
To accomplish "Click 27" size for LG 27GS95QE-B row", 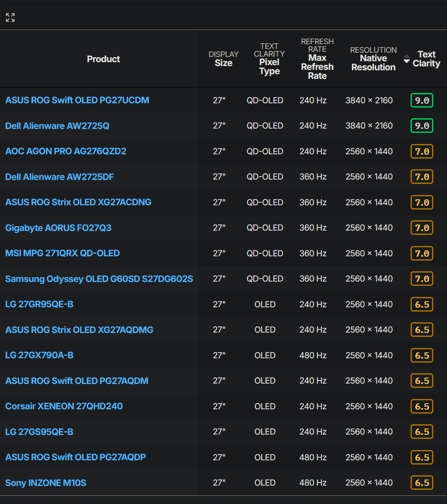I will (x=219, y=432).
